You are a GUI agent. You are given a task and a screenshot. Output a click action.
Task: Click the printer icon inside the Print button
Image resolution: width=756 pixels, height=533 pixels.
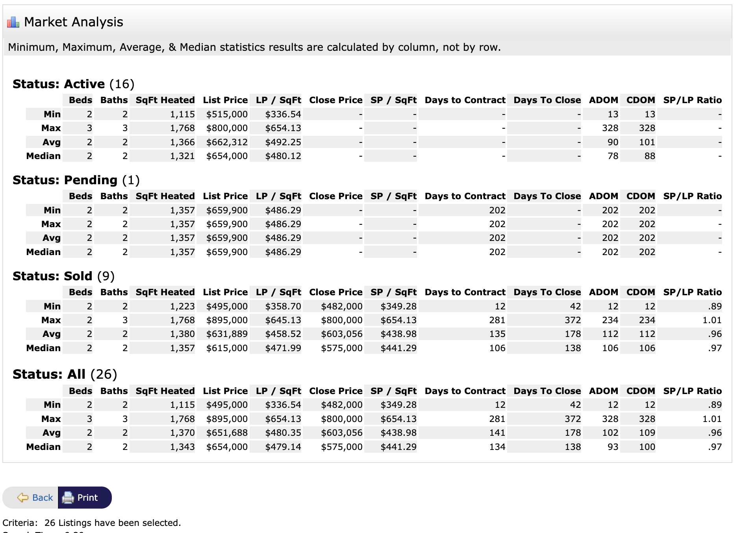pyautogui.click(x=68, y=497)
